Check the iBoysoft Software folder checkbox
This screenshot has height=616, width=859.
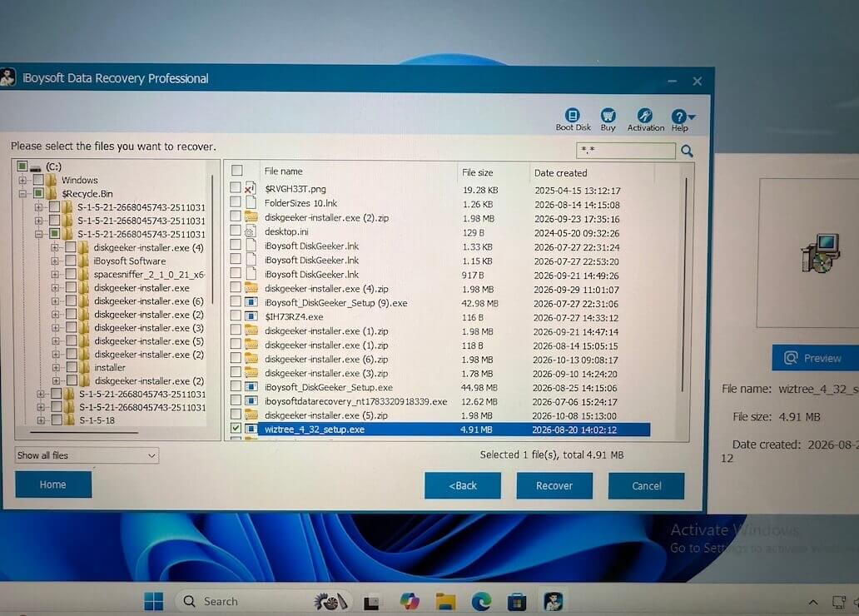tap(71, 261)
